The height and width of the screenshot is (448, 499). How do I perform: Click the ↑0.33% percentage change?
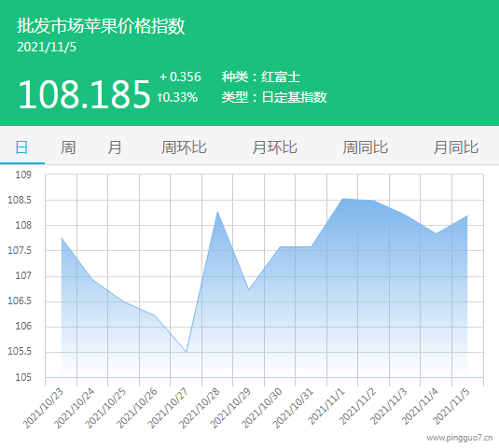tap(177, 97)
